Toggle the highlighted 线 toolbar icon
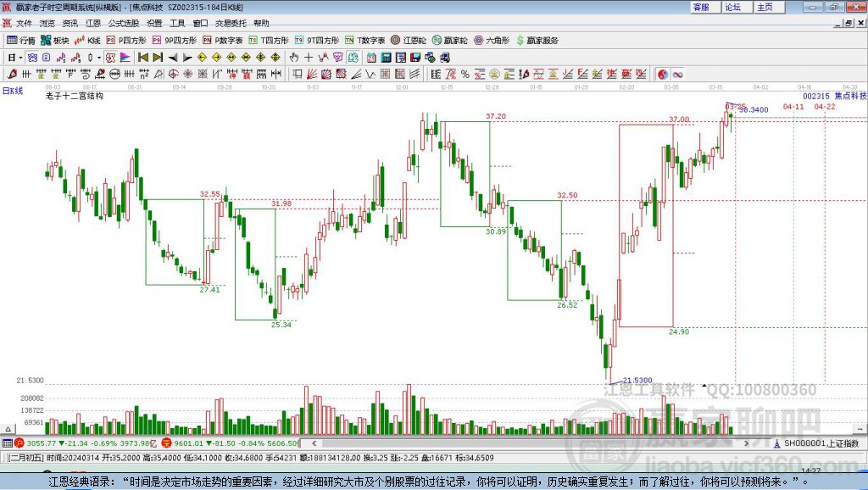This screenshot has height=490, width=868. [x=353, y=57]
